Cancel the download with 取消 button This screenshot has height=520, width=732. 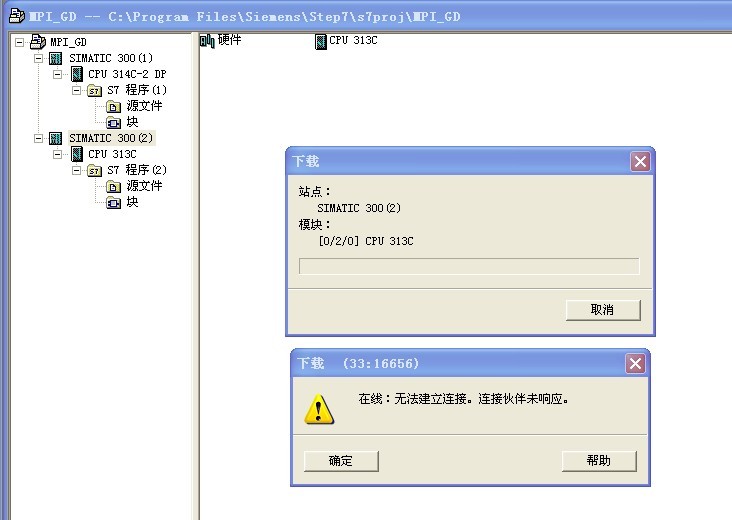603,310
